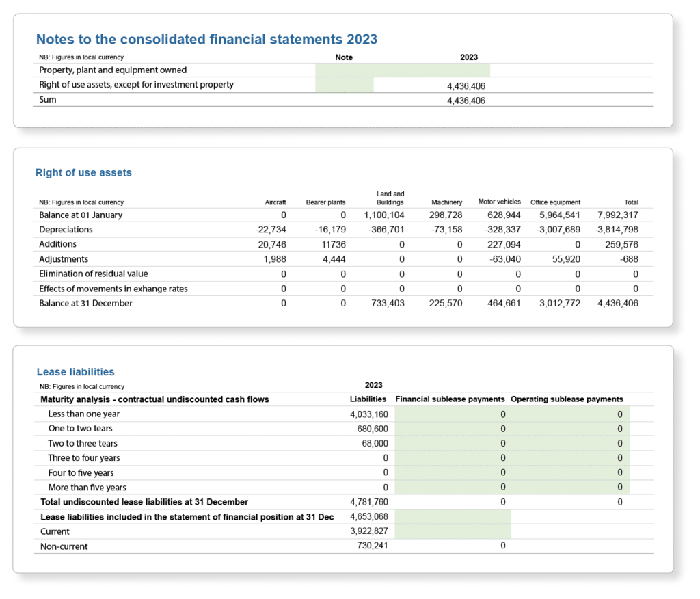
Task: Select closing Land and Buildings value 733,403
Action: point(388,304)
